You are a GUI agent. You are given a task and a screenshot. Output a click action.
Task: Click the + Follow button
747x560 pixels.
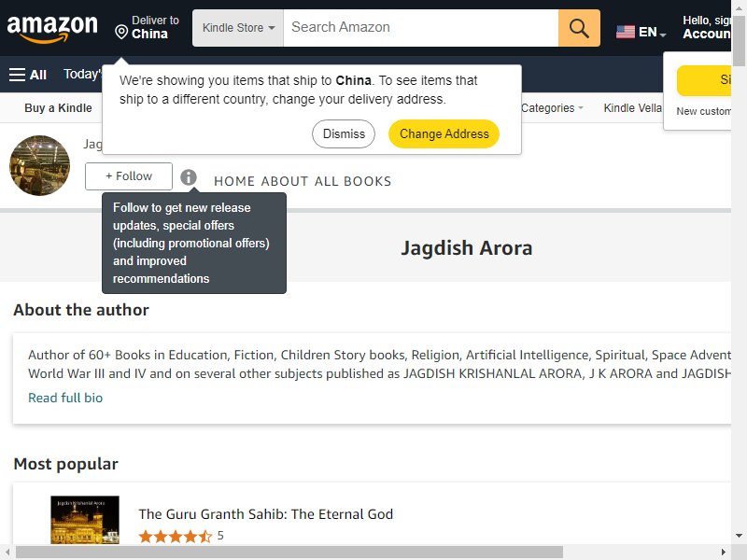point(129,176)
